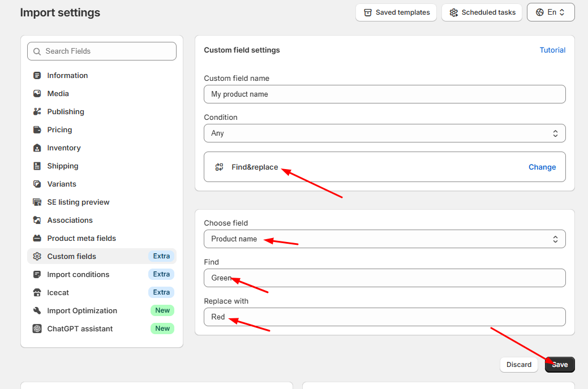Open the Icecat section
588x389 pixels.
pos(102,292)
